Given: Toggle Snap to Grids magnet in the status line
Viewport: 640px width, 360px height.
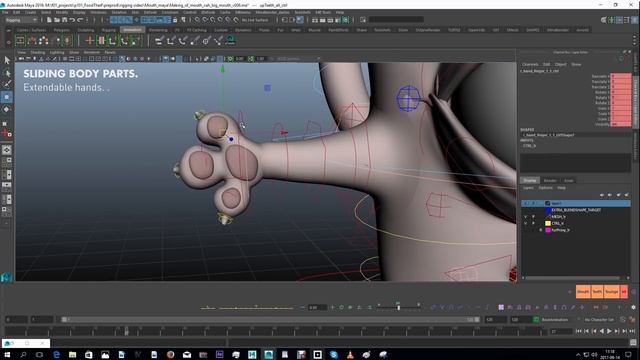Looking at the screenshot, I should pyautogui.click(x=197, y=20).
